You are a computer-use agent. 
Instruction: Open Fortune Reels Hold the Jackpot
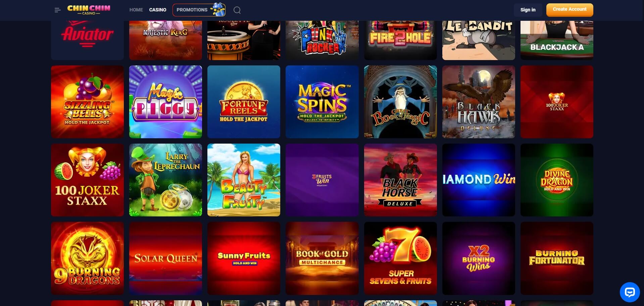(244, 102)
